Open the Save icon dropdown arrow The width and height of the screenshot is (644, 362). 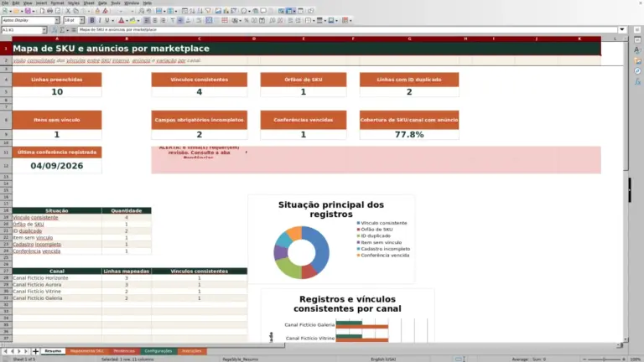(x=34, y=11)
